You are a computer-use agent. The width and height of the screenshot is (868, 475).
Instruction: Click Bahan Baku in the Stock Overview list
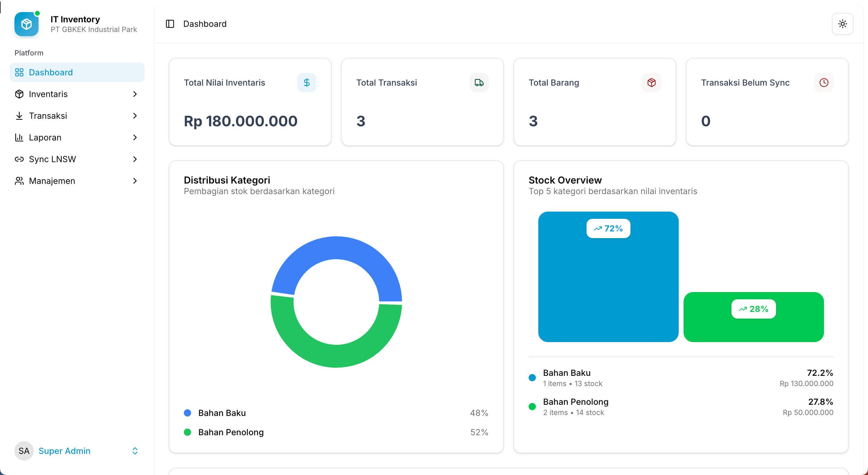566,373
